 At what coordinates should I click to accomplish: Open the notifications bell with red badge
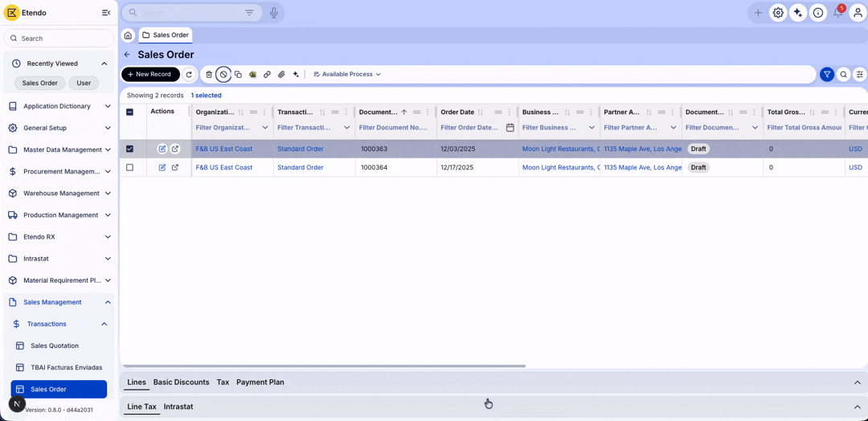tap(837, 13)
